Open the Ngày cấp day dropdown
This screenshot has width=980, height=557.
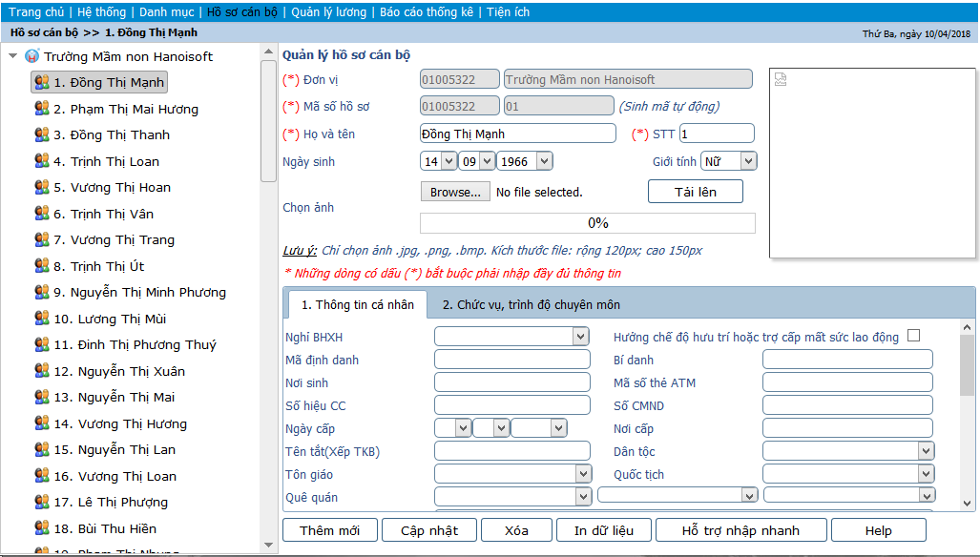tap(452, 427)
